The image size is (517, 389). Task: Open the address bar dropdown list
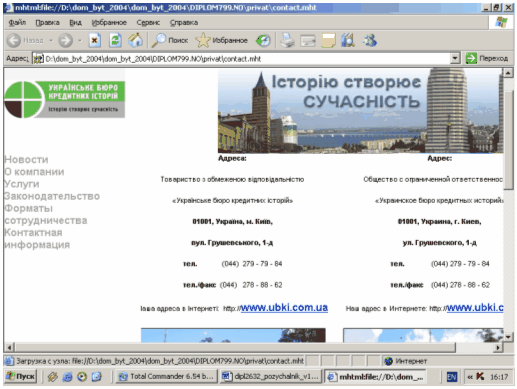[455, 59]
